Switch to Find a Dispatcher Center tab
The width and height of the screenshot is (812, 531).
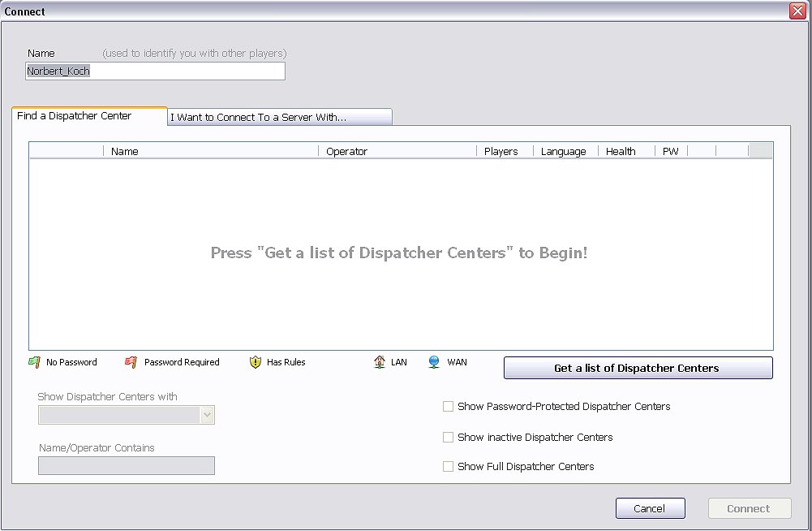tap(89, 115)
